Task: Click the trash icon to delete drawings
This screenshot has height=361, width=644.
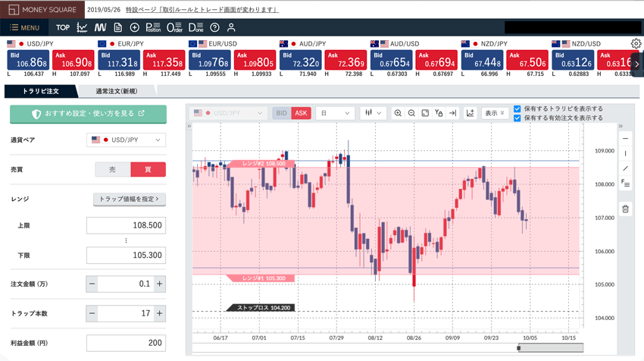Action: click(625, 209)
